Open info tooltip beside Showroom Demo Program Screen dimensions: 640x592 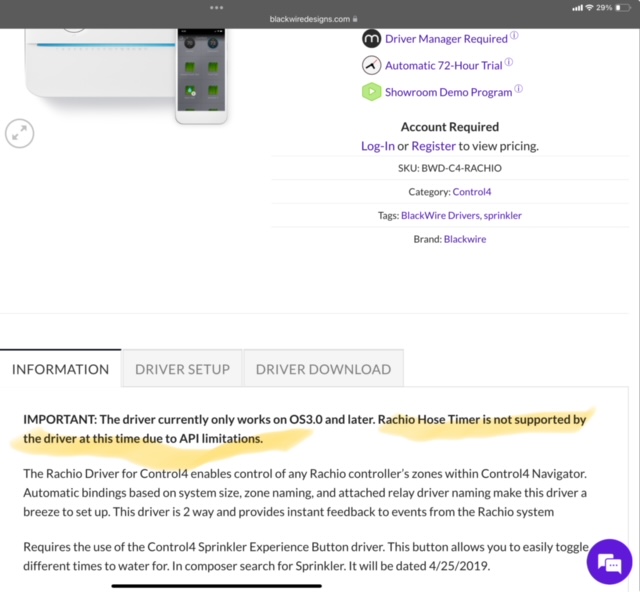coord(518,89)
